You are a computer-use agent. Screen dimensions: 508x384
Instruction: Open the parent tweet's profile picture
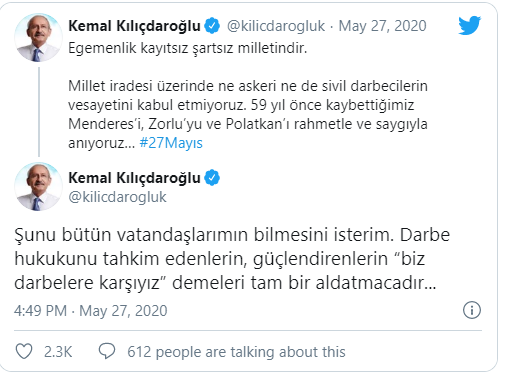[x=38, y=38]
